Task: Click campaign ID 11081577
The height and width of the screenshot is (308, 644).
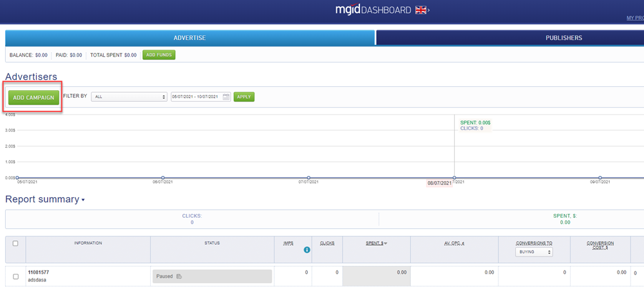Action: [39, 273]
